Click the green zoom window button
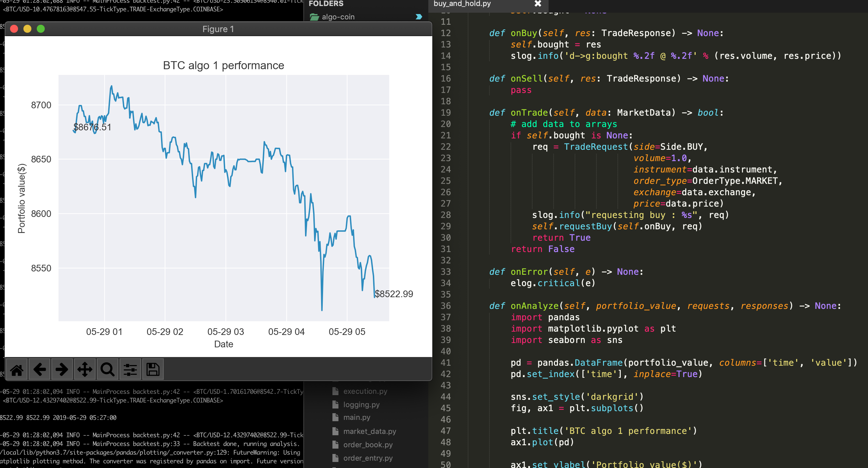868x468 pixels. click(41, 29)
